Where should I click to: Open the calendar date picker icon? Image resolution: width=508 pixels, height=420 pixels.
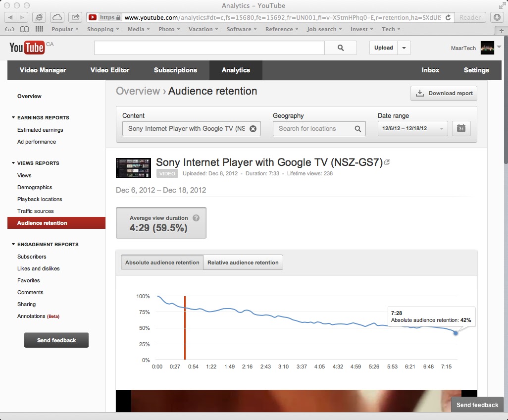[x=461, y=128]
